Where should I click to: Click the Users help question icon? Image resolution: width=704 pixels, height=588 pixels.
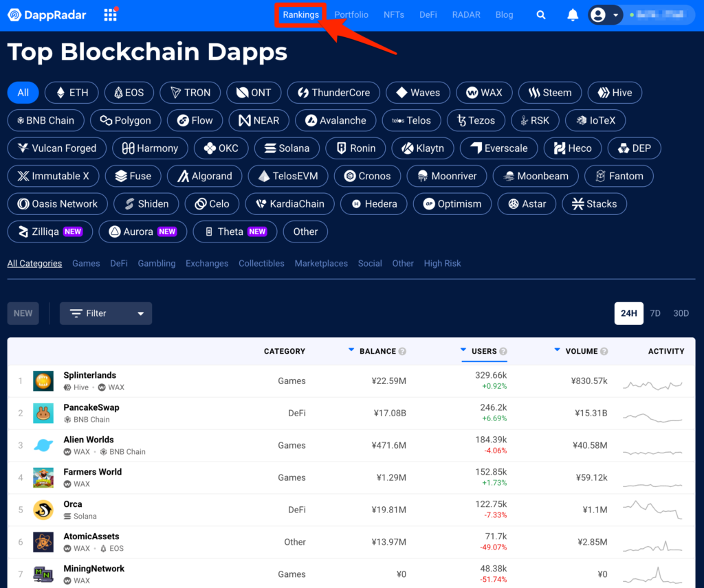coord(503,351)
